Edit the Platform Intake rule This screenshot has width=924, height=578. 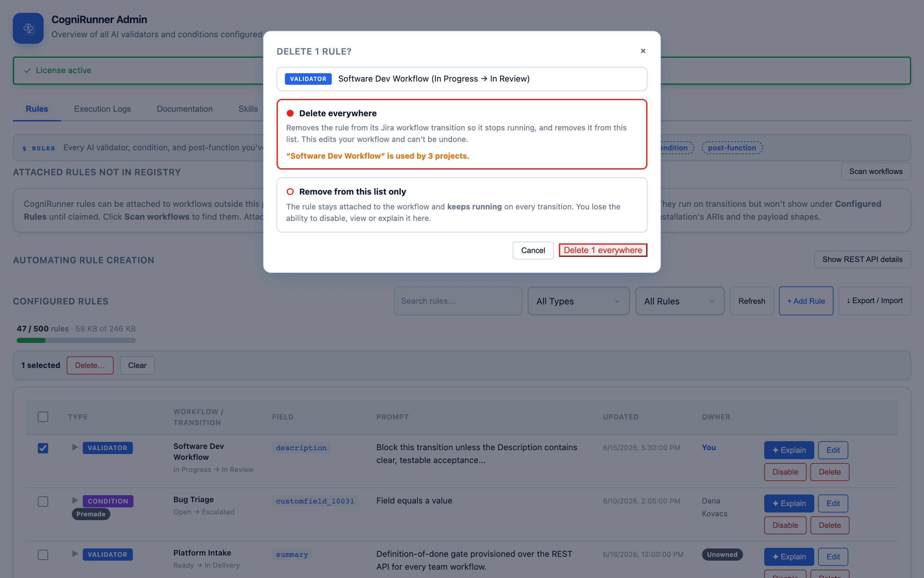coord(833,556)
